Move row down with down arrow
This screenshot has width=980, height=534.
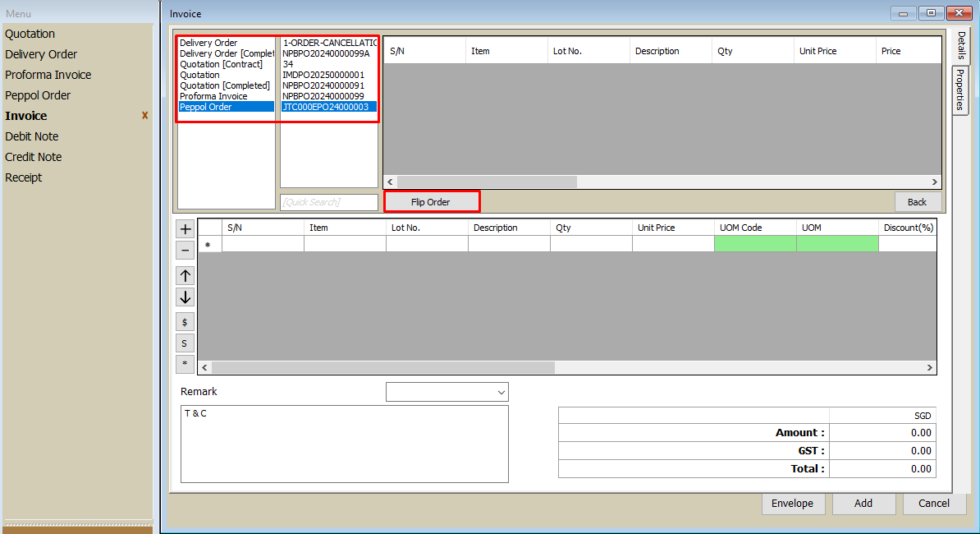(185, 297)
